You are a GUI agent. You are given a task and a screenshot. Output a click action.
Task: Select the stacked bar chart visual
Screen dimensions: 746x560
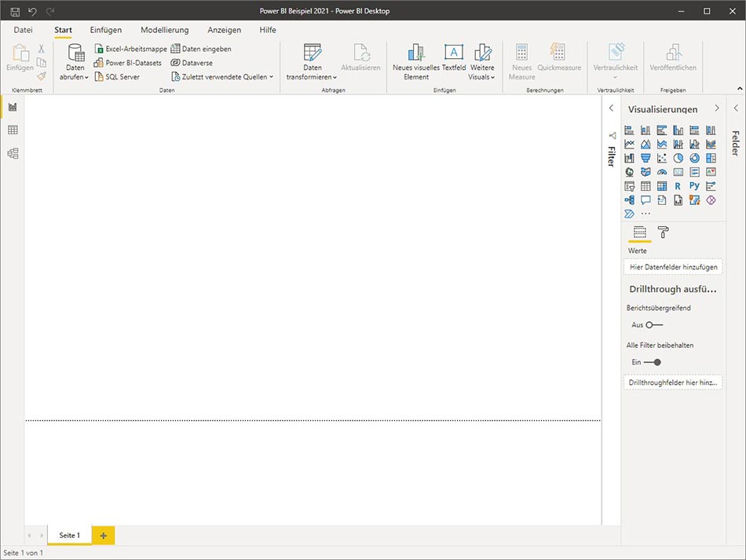click(629, 130)
